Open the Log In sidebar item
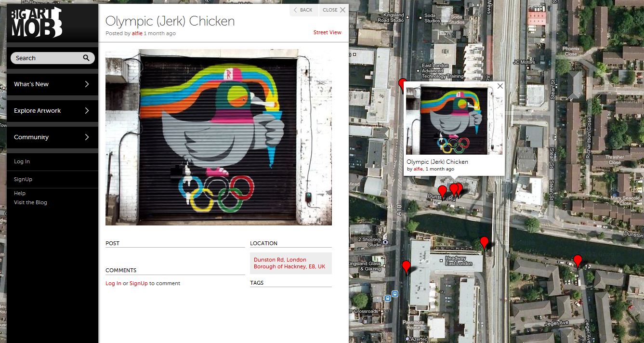Viewport: 644px width, 343px height. [x=22, y=161]
